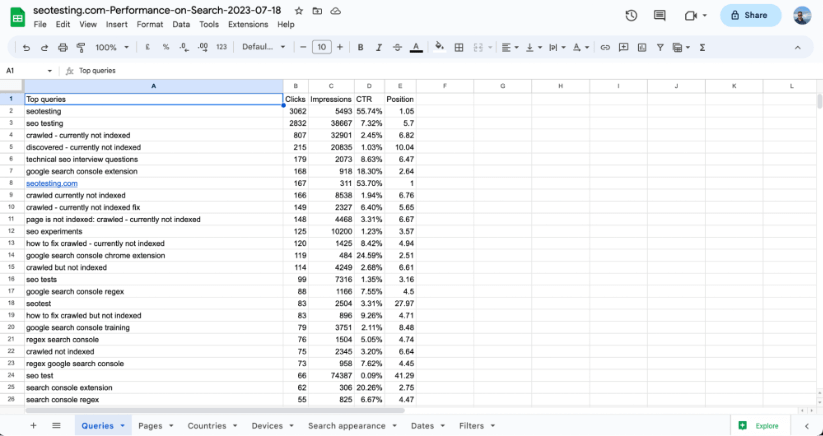Switch to the Countries sheet tab

pyautogui.click(x=212, y=426)
